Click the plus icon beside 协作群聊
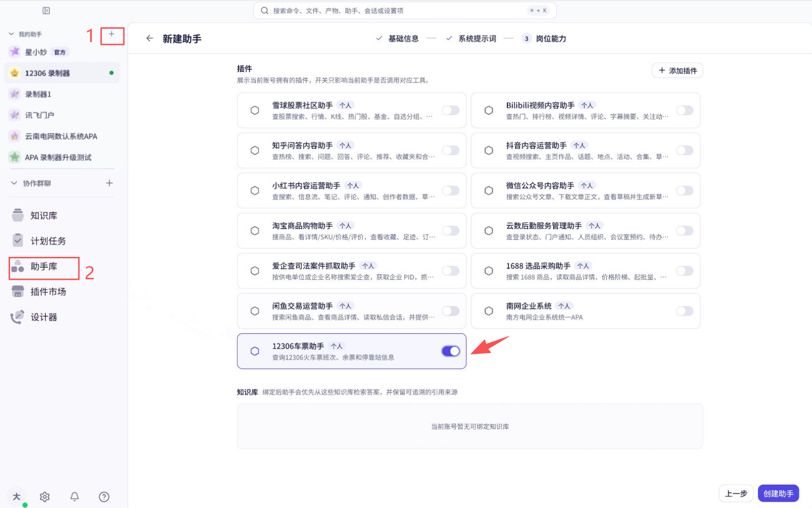This screenshot has width=812, height=508. tap(110, 183)
